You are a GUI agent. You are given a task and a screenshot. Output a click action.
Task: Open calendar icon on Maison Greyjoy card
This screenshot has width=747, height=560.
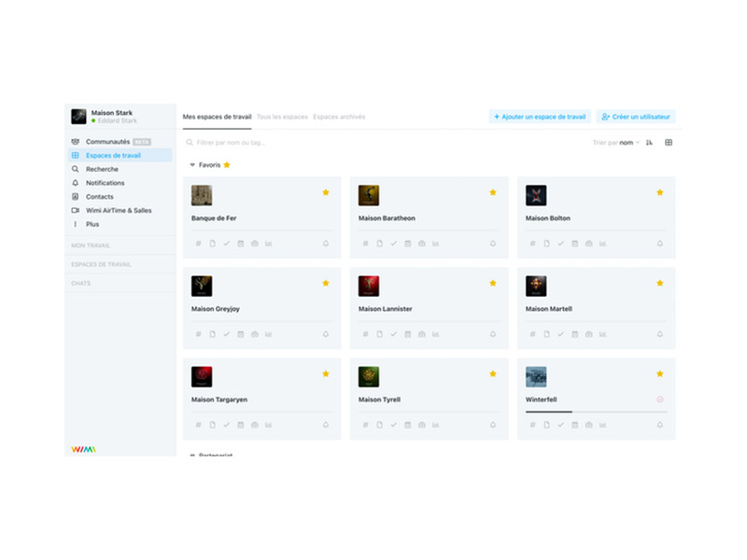click(x=241, y=334)
